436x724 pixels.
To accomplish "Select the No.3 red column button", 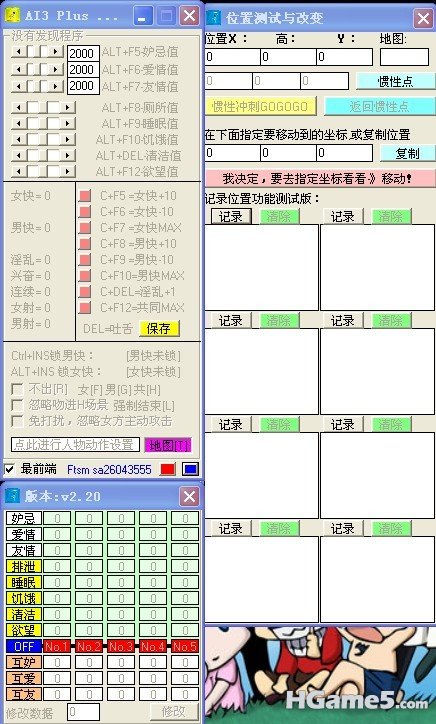I will pos(121,646).
